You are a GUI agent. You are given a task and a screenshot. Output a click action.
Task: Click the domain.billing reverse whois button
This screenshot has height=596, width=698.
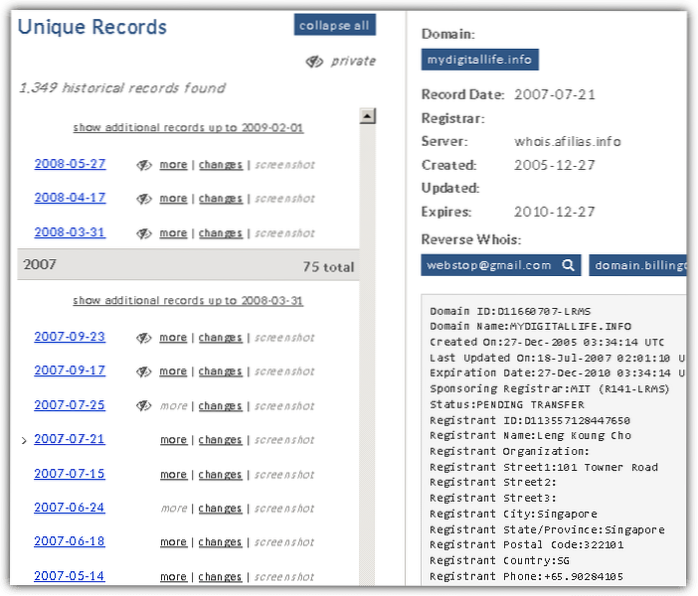click(x=640, y=265)
